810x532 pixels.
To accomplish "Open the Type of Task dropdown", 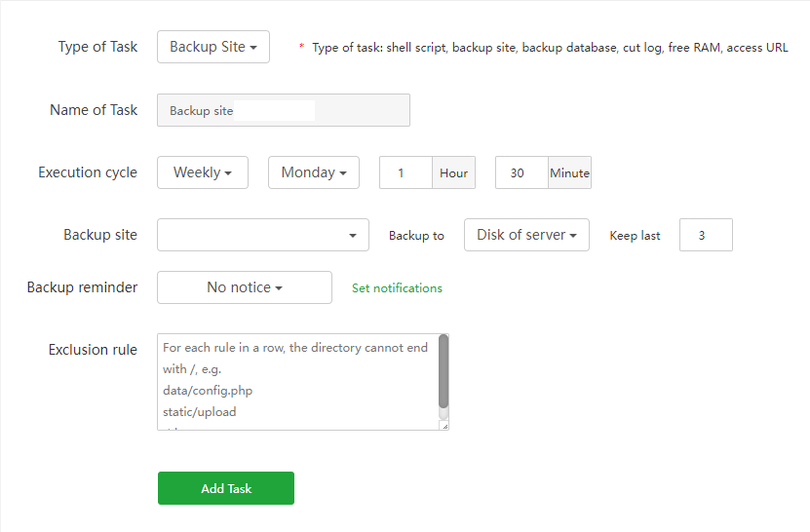I will [x=212, y=47].
